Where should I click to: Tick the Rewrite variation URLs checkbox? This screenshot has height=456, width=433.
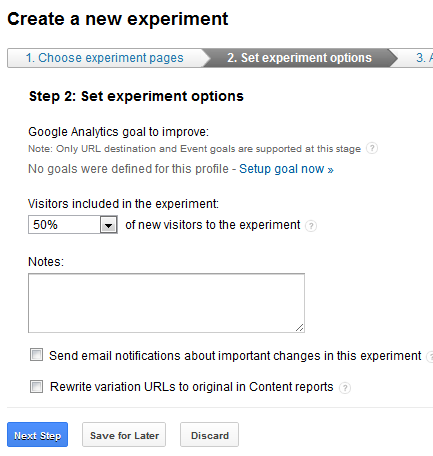pyautogui.click(x=36, y=387)
